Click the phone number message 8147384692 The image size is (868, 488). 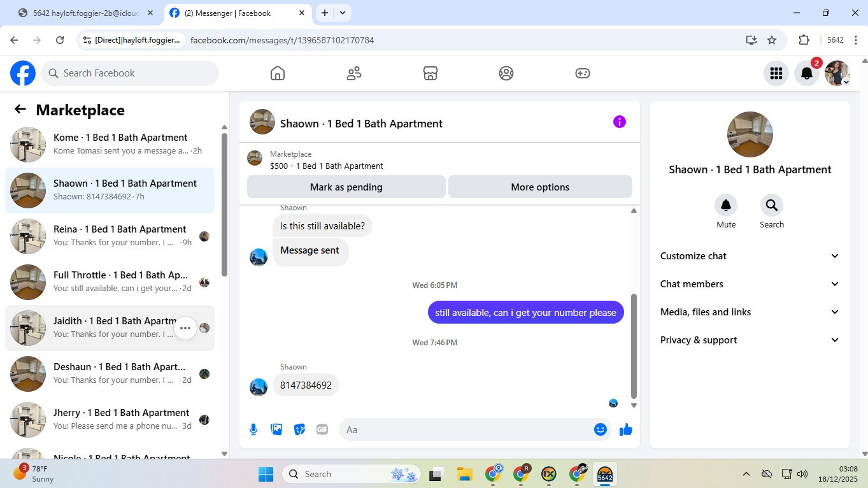point(306,385)
